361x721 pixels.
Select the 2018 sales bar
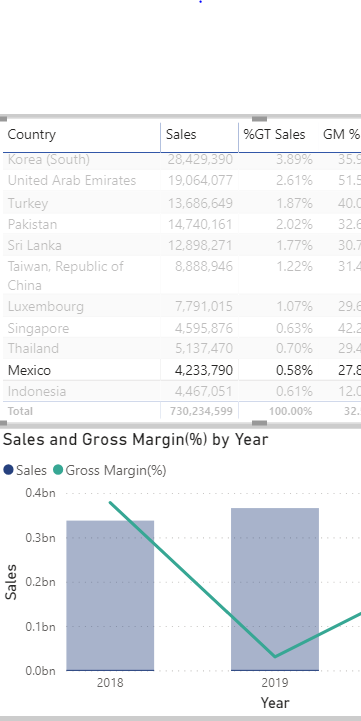[x=110, y=595]
